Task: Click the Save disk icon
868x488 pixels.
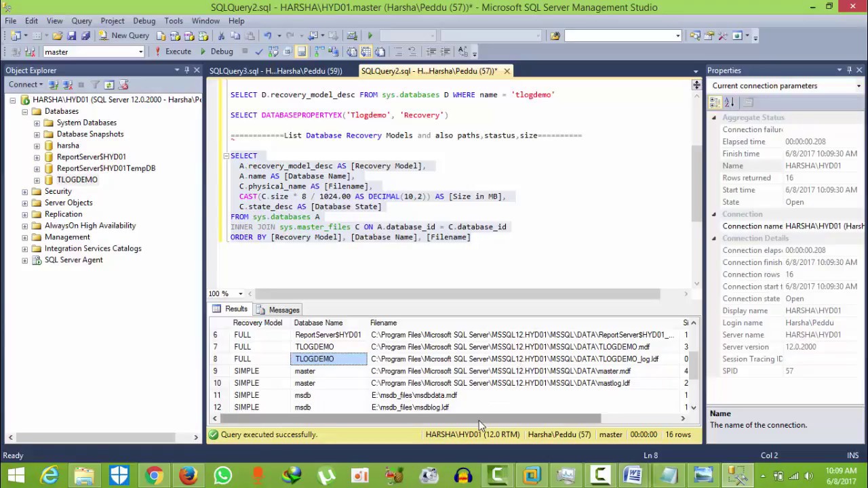Action: coord(71,35)
